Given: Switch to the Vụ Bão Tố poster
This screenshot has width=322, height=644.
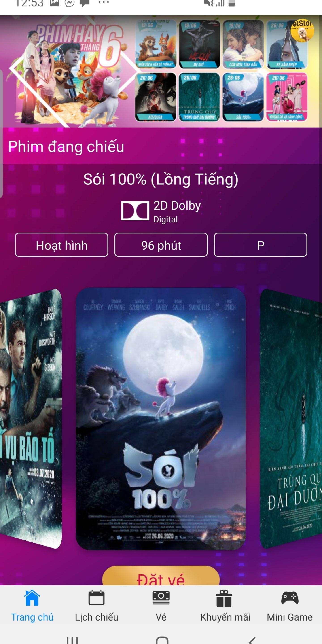Looking at the screenshot, I should coord(31,419).
